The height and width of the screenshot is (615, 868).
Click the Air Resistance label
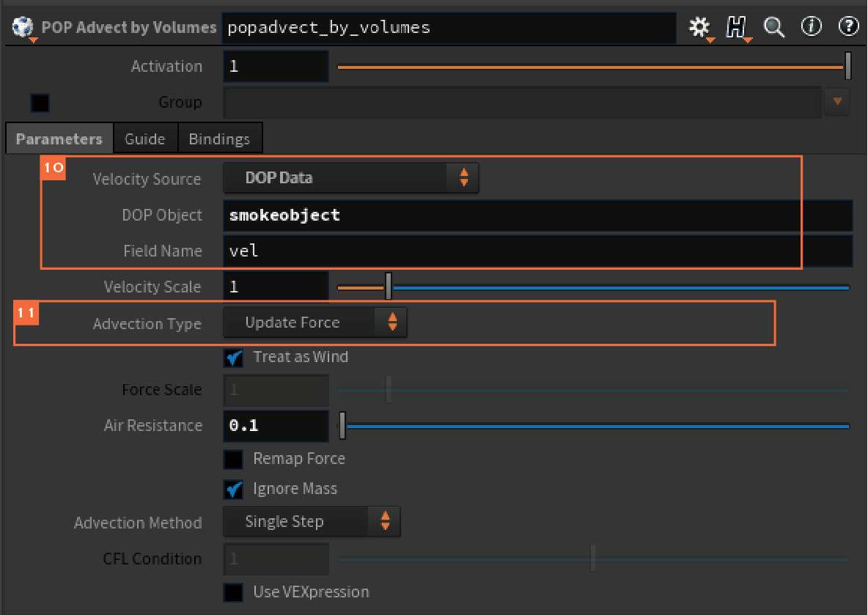click(153, 425)
